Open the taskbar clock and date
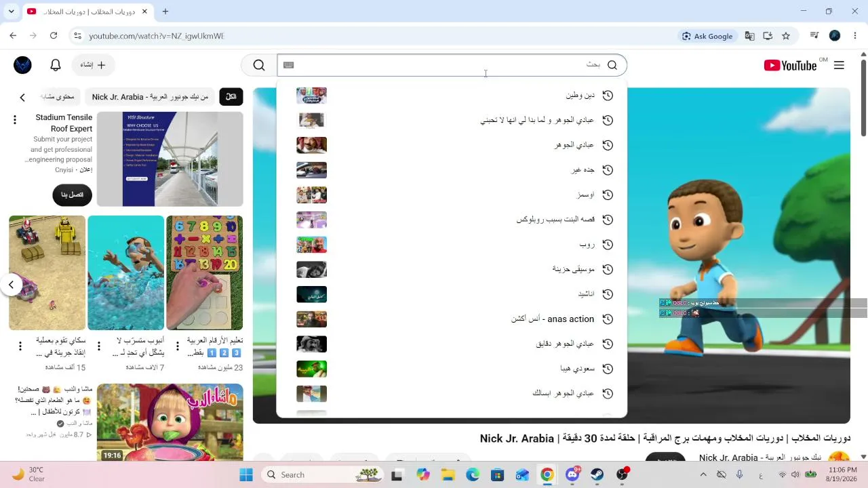This screenshot has height=488, width=868. coord(842,474)
